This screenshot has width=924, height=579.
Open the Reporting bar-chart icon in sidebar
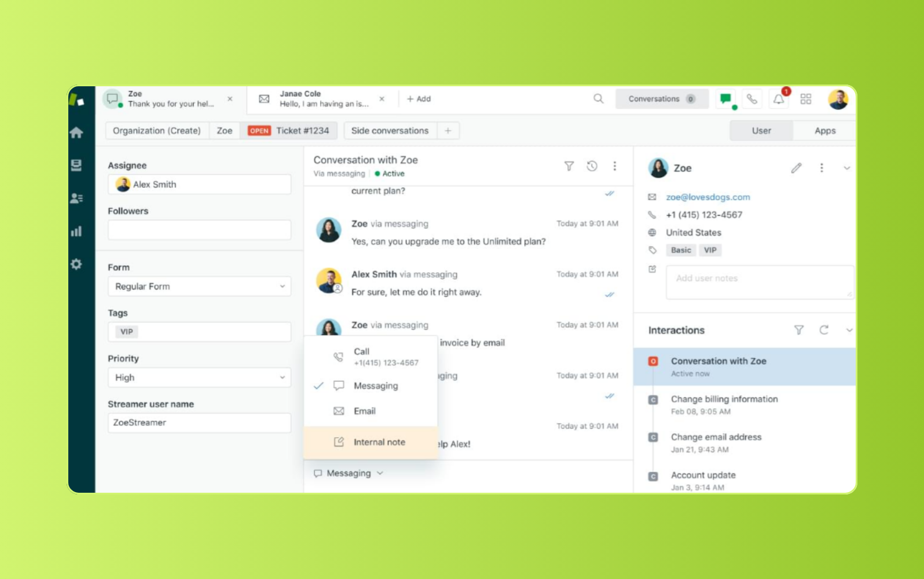pyautogui.click(x=76, y=232)
